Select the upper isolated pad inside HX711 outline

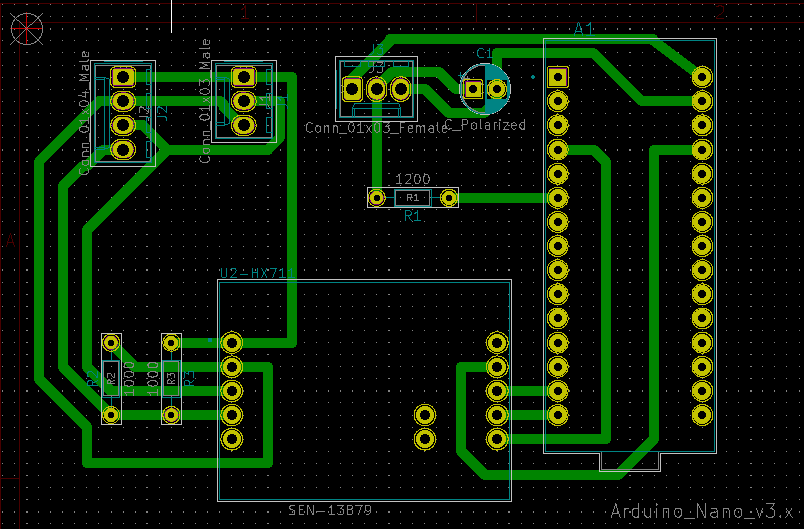(x=425, y=415)
